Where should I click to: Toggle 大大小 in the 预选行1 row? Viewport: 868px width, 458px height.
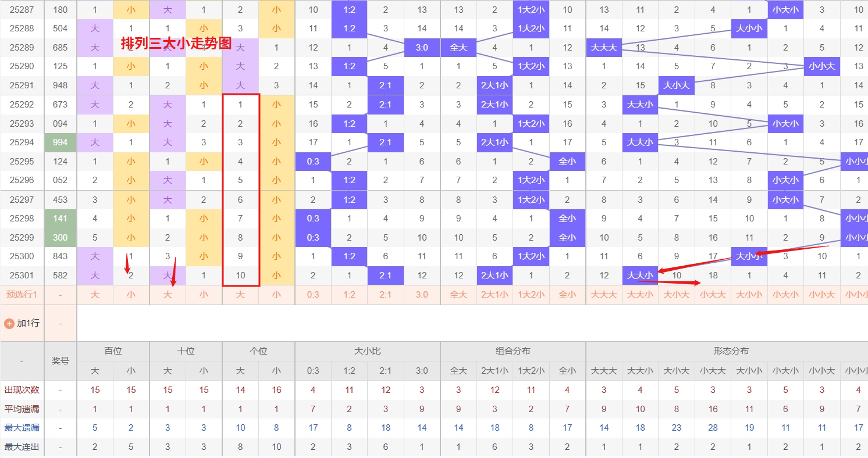coord(640,295)
